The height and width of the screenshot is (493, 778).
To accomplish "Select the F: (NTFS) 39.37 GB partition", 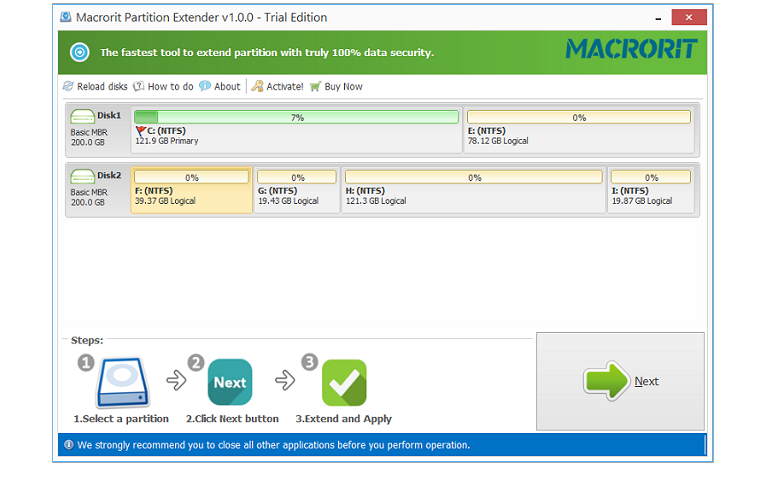I will 192,190.
